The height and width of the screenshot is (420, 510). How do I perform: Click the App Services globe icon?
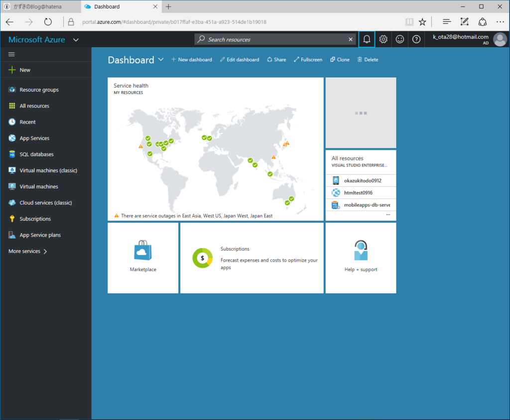(12, 138)
